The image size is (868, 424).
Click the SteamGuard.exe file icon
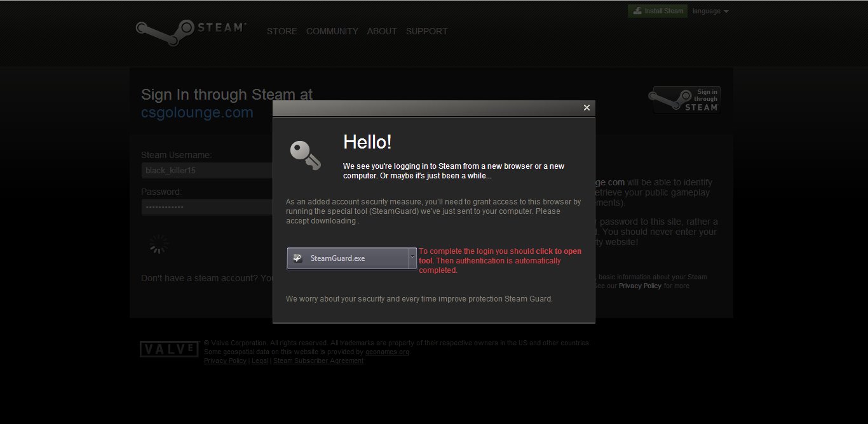(297, 258)
